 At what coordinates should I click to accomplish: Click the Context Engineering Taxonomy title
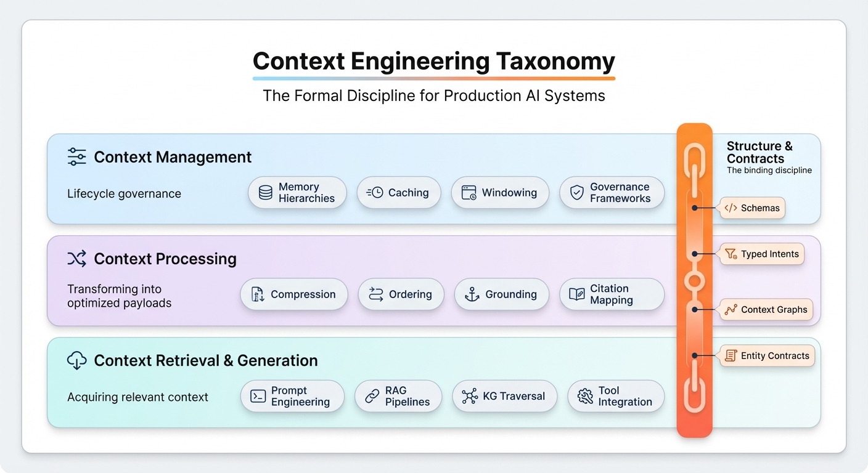pyautogui.click(x=433, y=62)
